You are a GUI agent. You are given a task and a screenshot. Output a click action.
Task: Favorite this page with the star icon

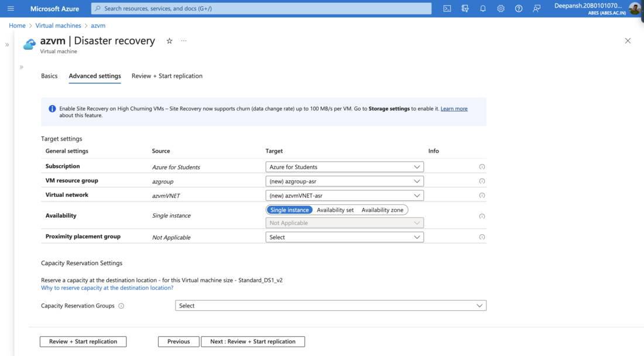tap(170, 41)
